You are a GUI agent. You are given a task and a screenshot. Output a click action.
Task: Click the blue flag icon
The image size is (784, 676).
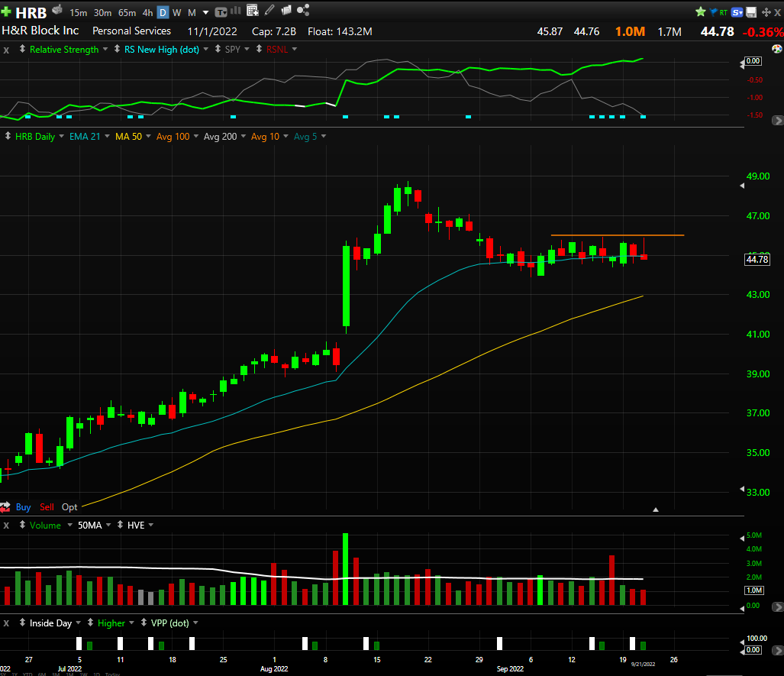pos(714,12)
